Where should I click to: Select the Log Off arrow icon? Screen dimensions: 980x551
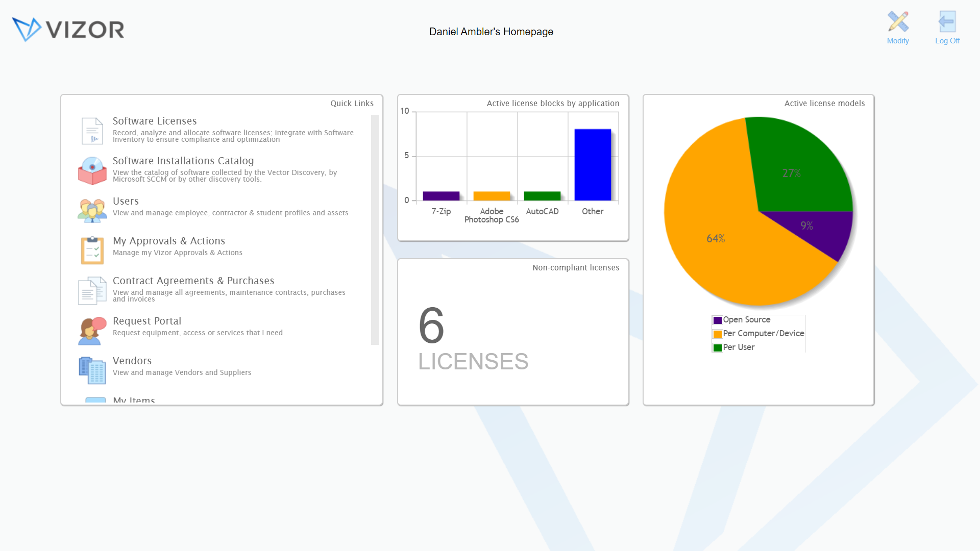pyautogui.click(x=947, y=22)
